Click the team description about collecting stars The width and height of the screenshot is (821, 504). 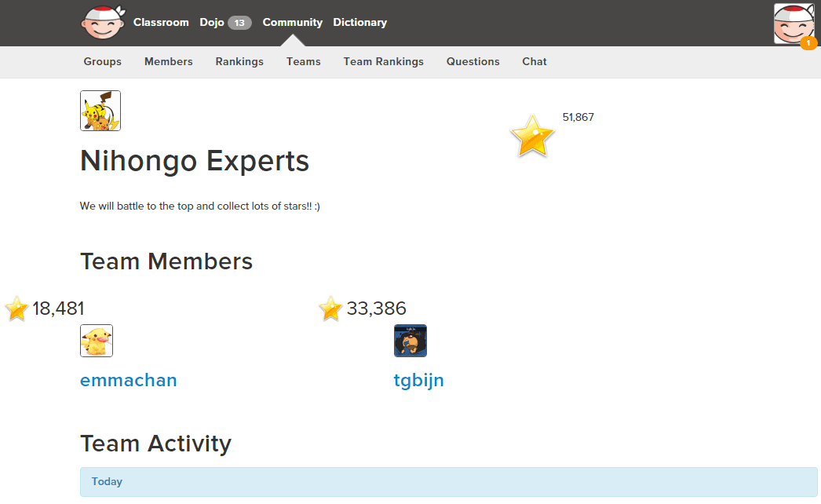tap(200, 206)
